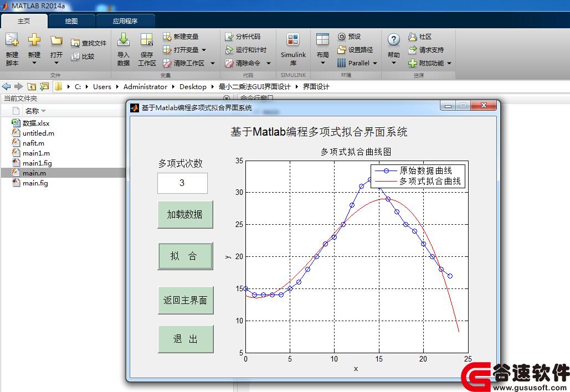570x392 pixels.
Task: Select nafit.m in file list
Action: pyautogui.click(x=33, y=143)
